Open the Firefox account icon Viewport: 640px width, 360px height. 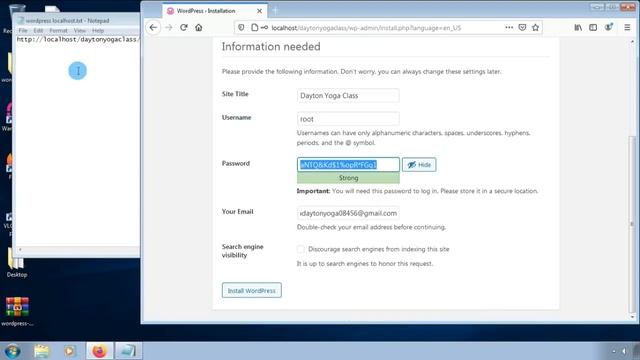click(x=609, y=27)
